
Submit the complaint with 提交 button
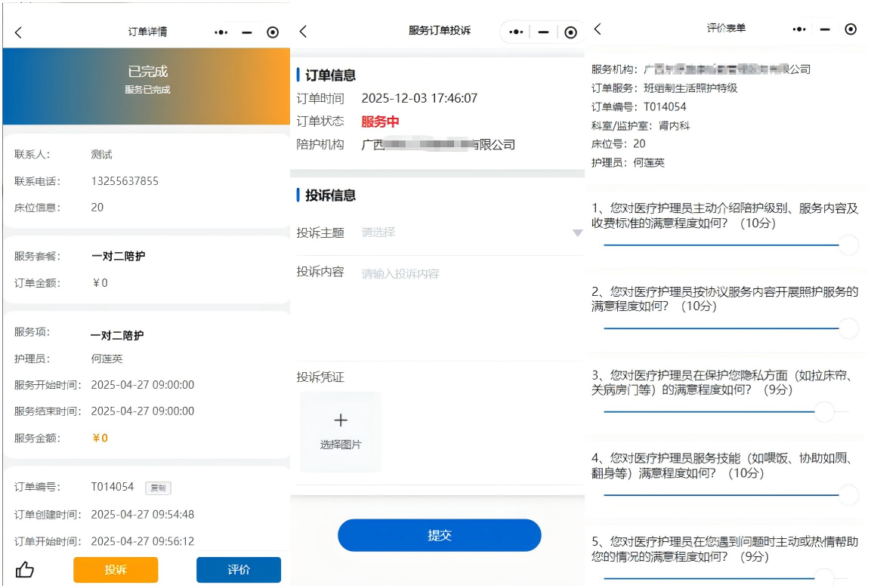[x=439, y=535]
